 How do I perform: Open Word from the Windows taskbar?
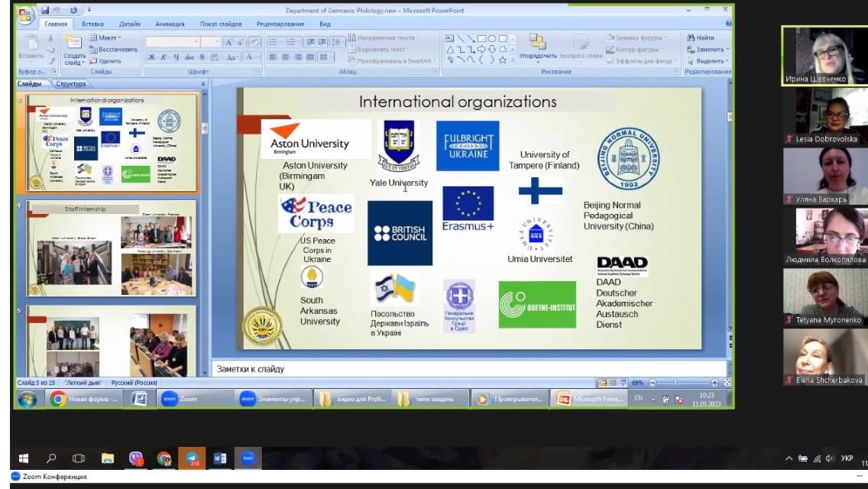click(x=220, y=458)
